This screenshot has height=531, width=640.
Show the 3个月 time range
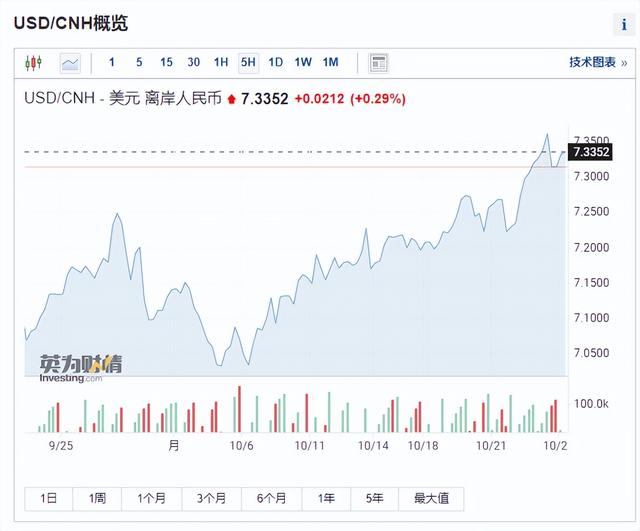(x=212, y=498)
